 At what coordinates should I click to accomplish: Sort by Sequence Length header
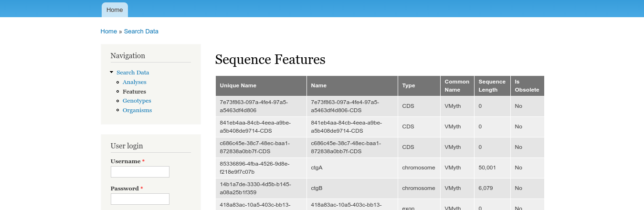(492, 86)
